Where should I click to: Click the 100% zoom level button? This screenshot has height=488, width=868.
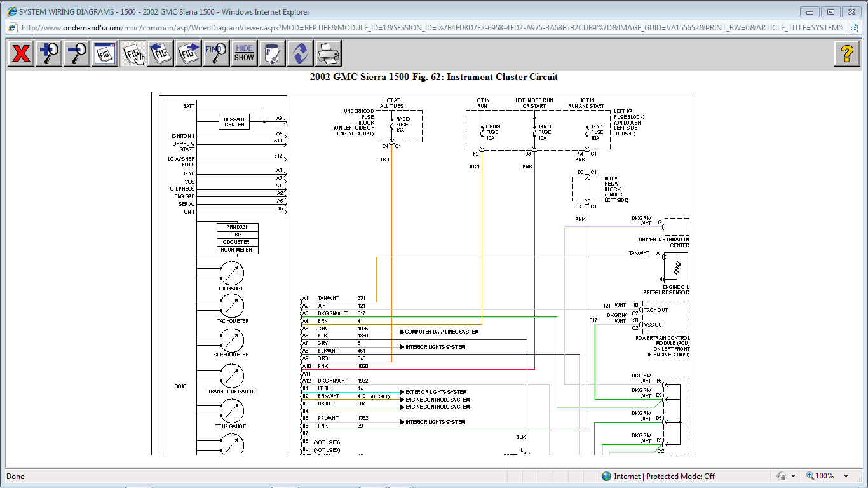pyautogui.click(x=821, y=476)
